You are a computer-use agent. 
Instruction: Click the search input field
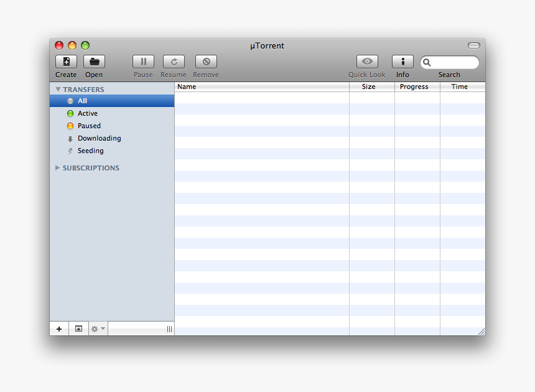(450, 62)
